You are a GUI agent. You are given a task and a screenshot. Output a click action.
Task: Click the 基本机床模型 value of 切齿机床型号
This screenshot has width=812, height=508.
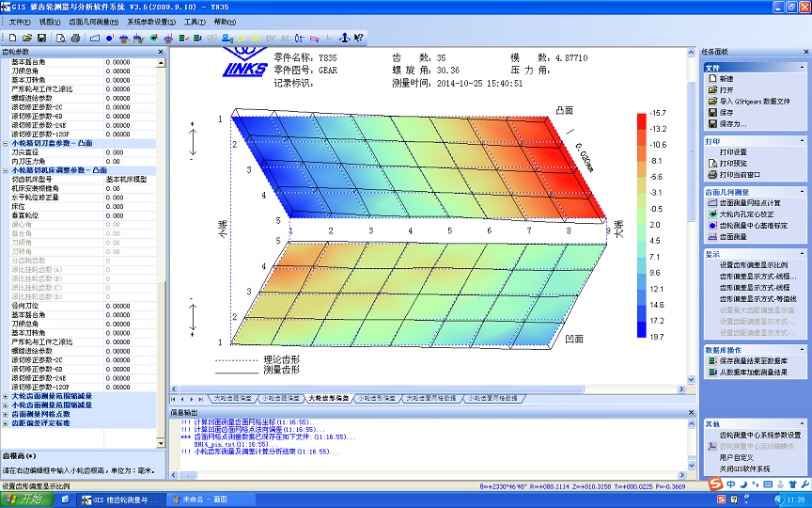(x=130, y=180)
